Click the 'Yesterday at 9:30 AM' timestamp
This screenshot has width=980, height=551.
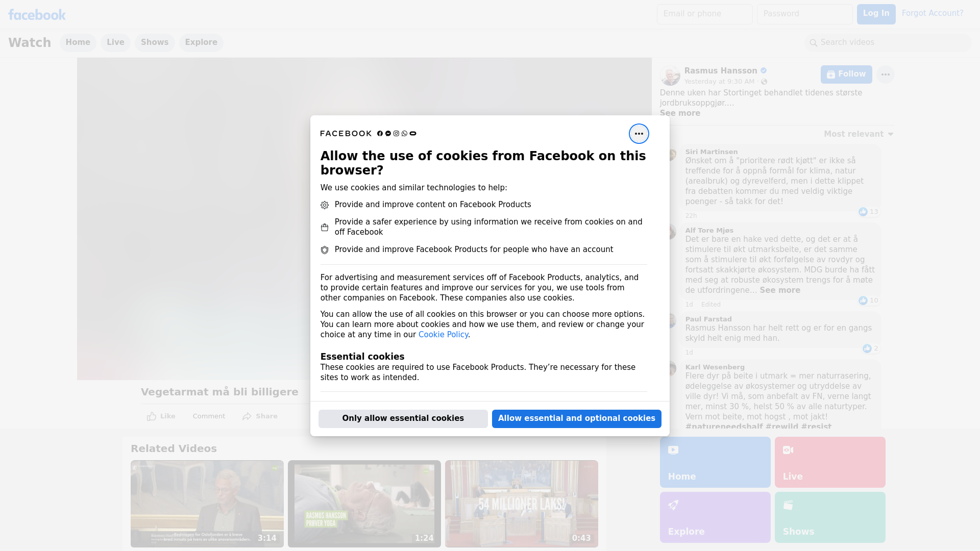coord(719,82)
